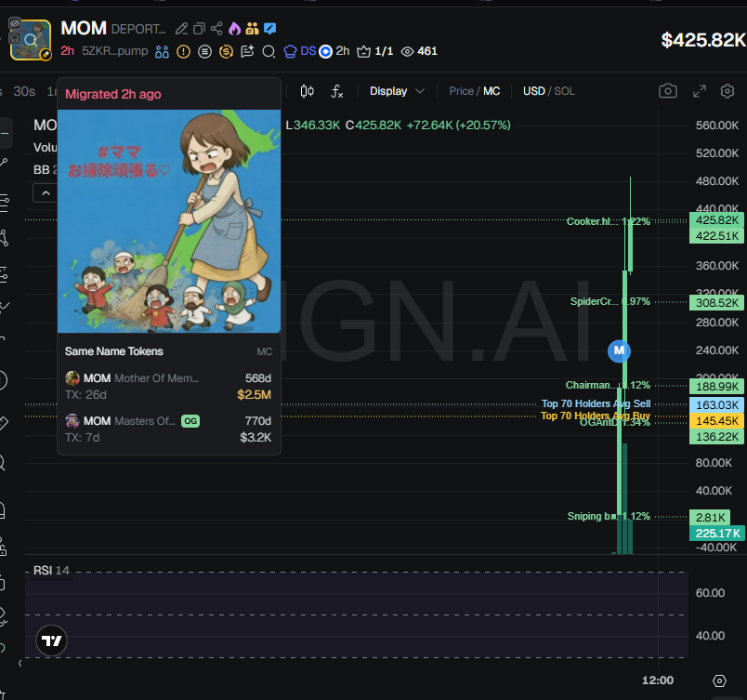The image size is (747, 700).
Task: Click the Migrated 2h ago label
Action: (113, 94)
